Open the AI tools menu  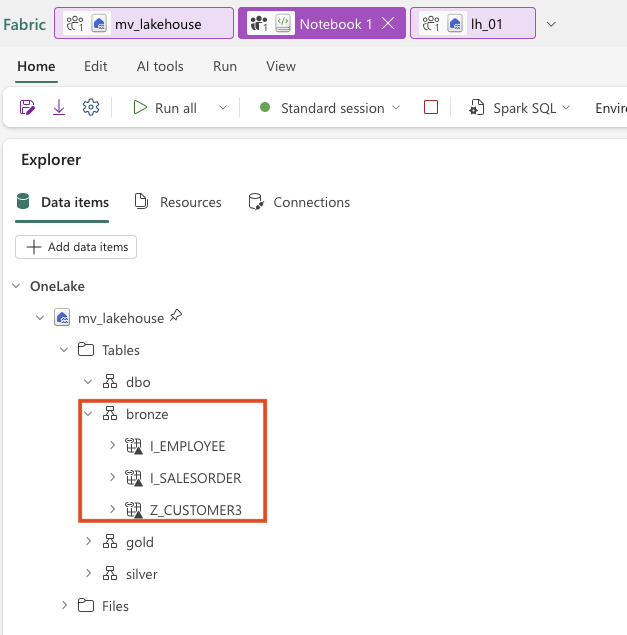tap(160, 66)
